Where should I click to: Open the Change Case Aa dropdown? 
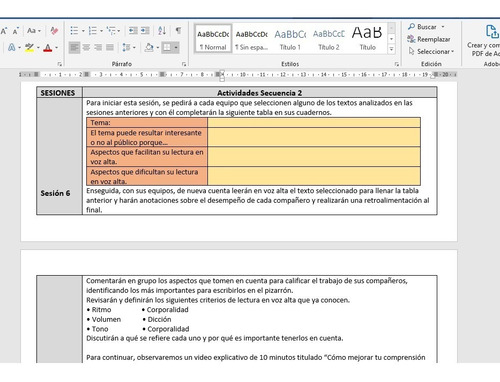point(34,31)
